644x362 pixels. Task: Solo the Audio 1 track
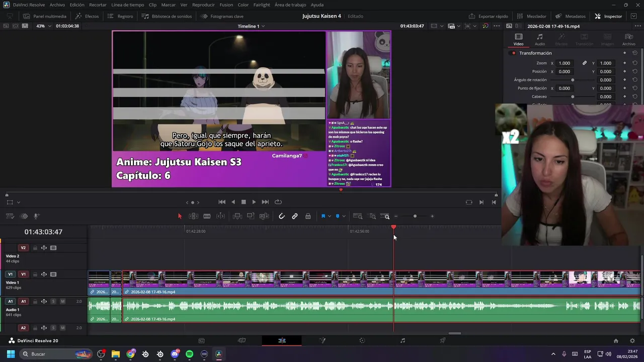[53, 301]
